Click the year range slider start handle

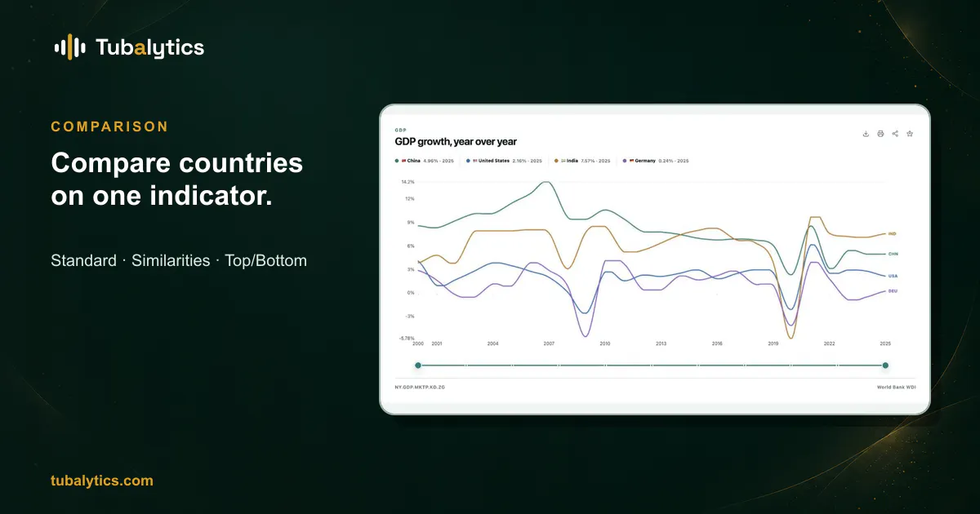[418, 366]
